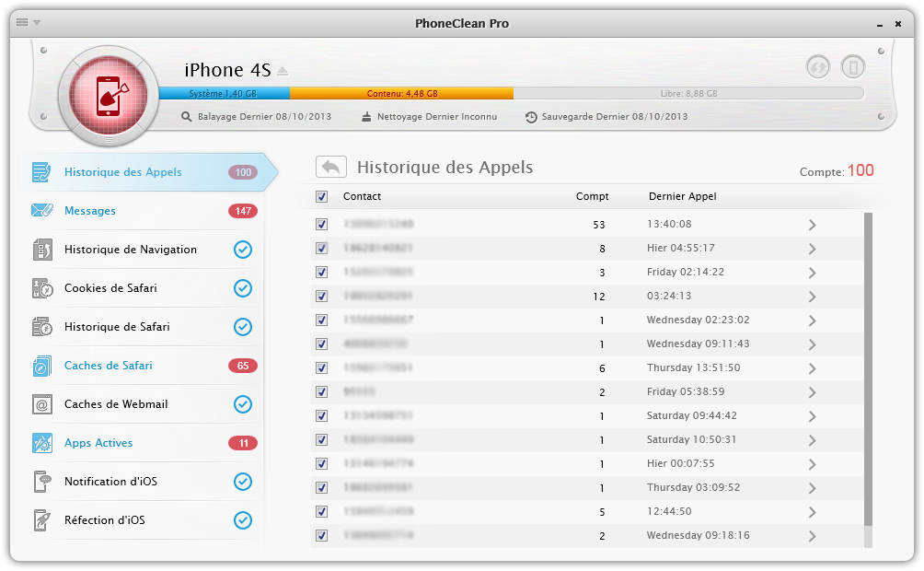Viewport: 924px width, 571px height.
Task: Click the Notification d'iOS icon
Action: point(42,482)
